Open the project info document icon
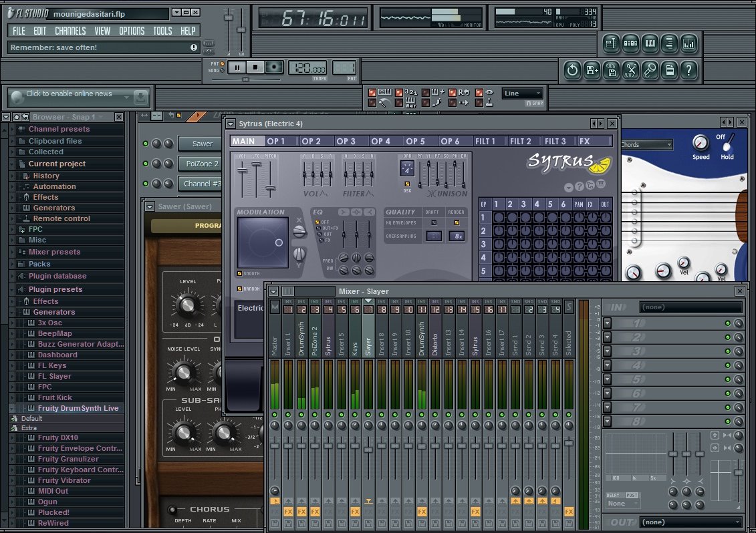Screen dimensions: 756x533 coord(670,70)
